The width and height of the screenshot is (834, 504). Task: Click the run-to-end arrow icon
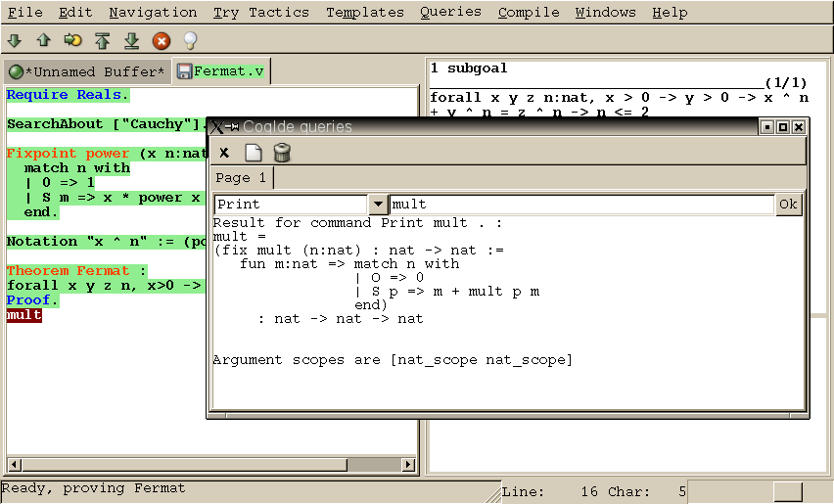[x=131, y=41]
